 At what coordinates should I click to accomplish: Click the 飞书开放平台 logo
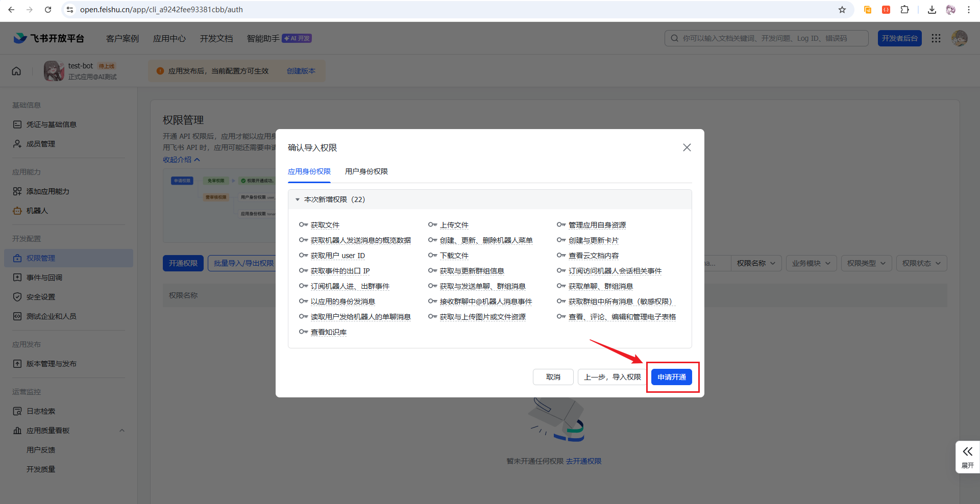click(x=49, y=38)
